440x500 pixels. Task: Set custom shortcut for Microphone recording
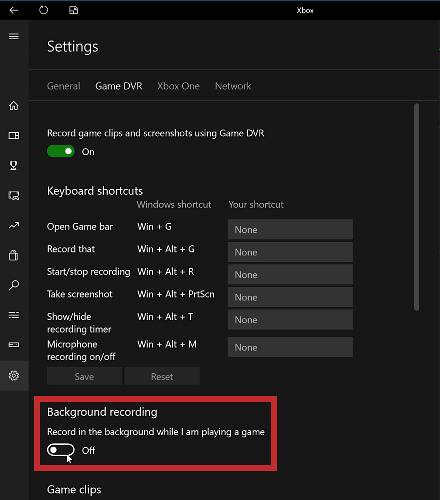[290, 347]
